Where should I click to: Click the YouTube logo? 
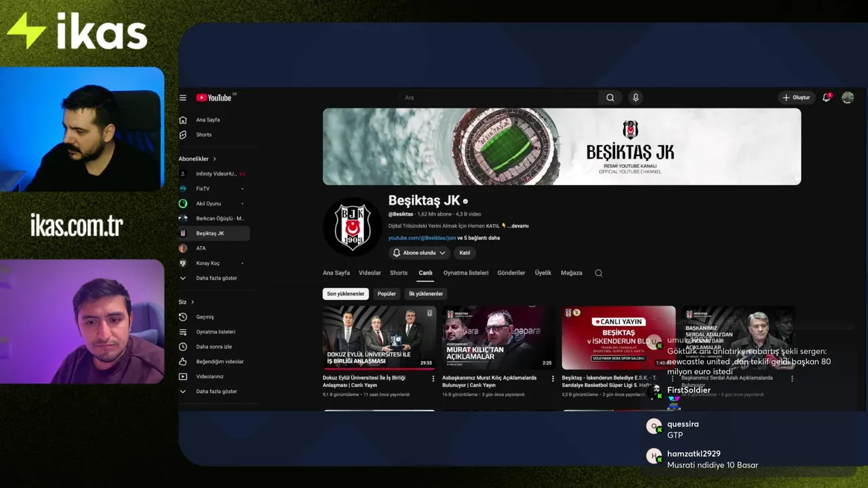click(x=214, y=98)
